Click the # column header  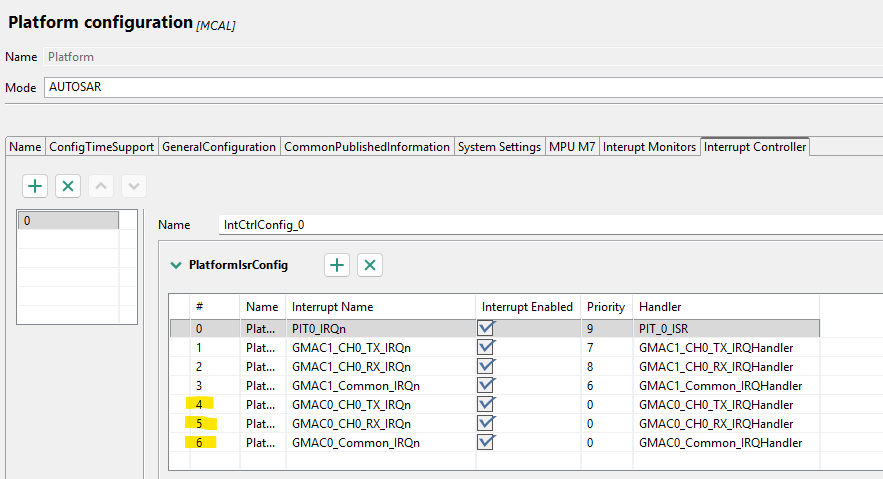[x=215, y=307]
